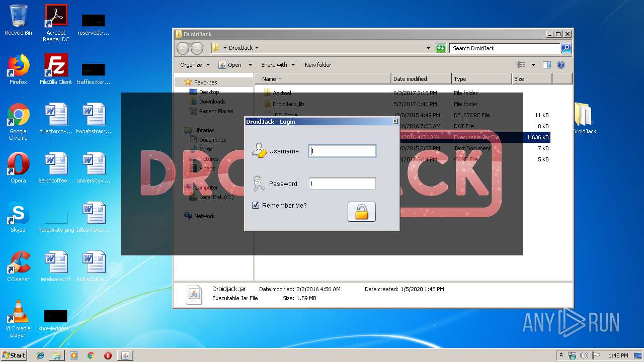Switch to Java application taskbar button
644x362 pixels.
click(125, 355)
